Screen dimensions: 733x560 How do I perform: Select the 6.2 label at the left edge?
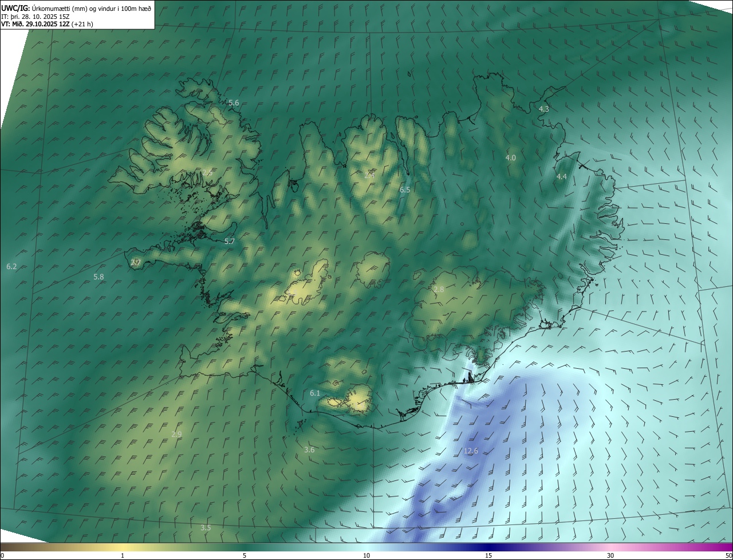11,267
